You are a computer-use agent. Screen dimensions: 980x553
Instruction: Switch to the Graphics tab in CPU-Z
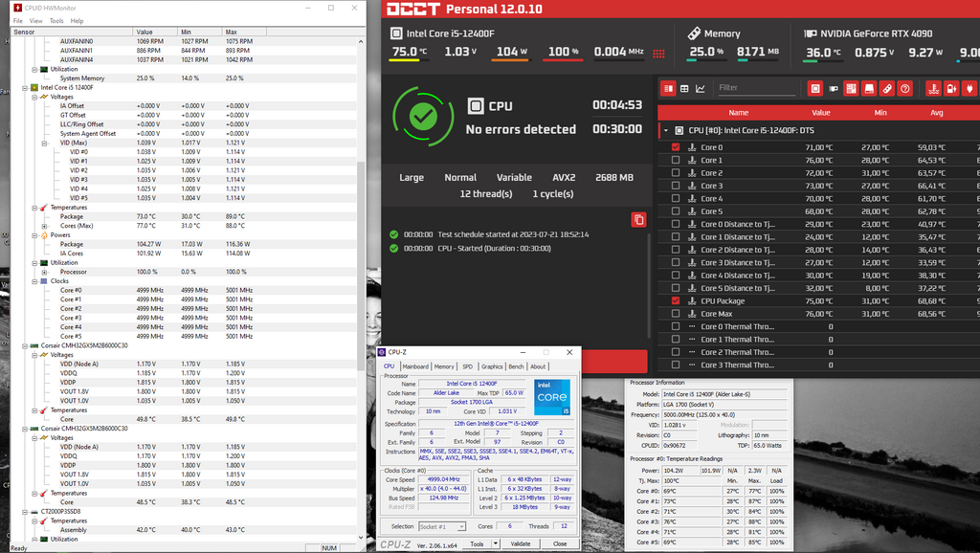tap(492, 366)
